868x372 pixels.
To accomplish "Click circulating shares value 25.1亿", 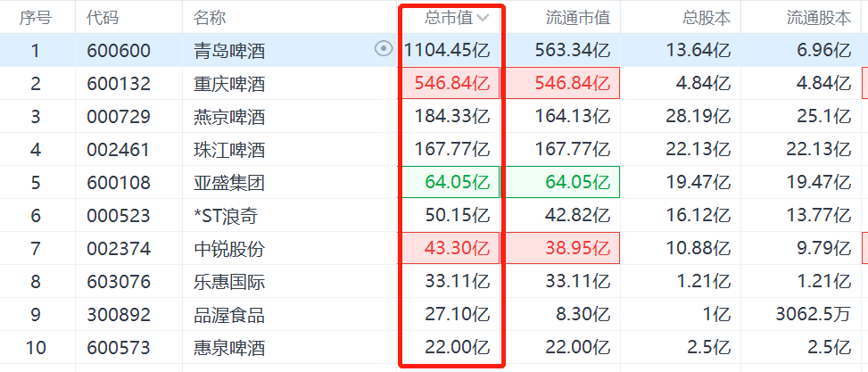I will click(823, 117).
